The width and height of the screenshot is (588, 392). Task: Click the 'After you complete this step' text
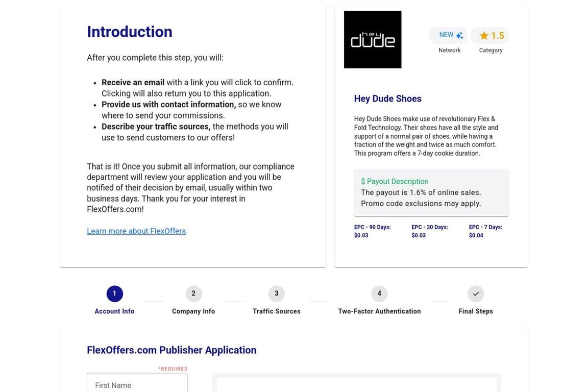pos(155,58)
